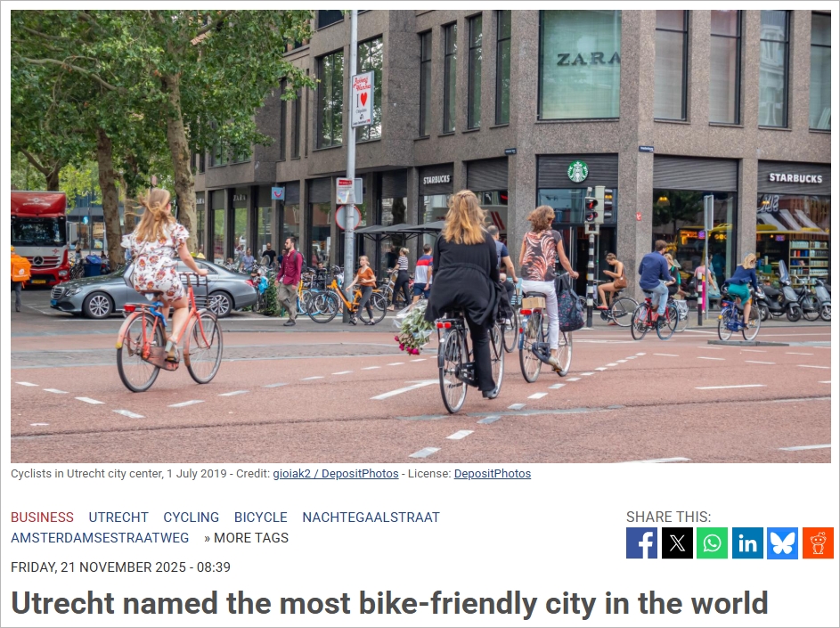This screenshot has height=628, width=840.
Task: Click the article publish date text
Action: coord(120,567)
